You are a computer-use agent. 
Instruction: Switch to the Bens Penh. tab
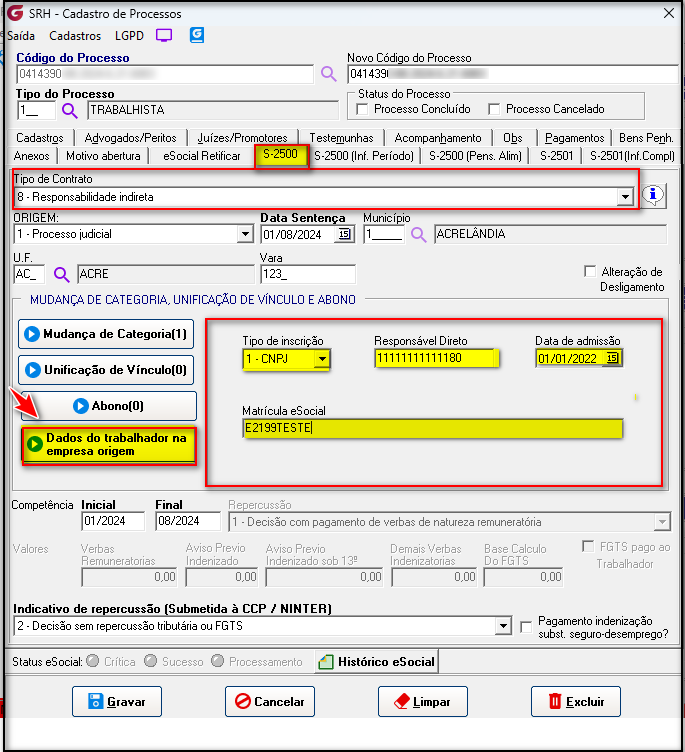pos(646,138)
